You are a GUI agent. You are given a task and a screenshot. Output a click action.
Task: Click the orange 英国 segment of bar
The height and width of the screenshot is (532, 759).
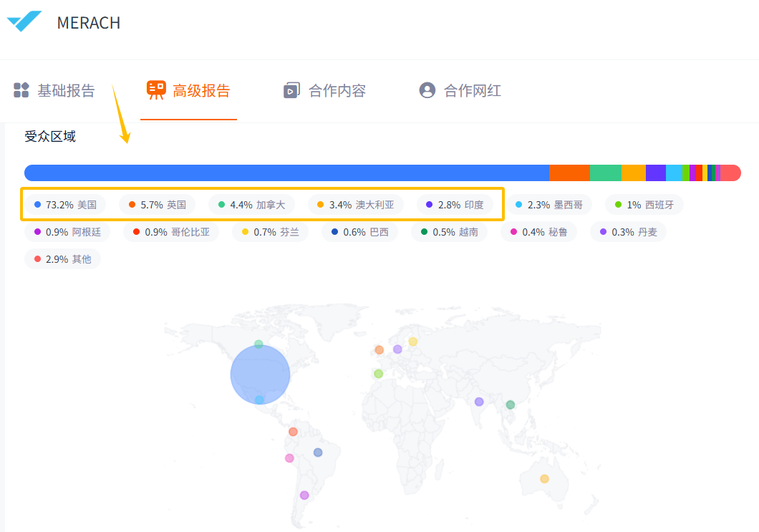[x=569, y=173]
